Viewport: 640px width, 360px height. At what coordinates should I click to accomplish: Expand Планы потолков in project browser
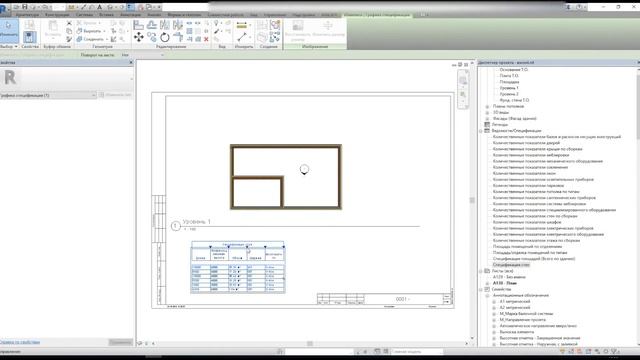pos(487,106)
